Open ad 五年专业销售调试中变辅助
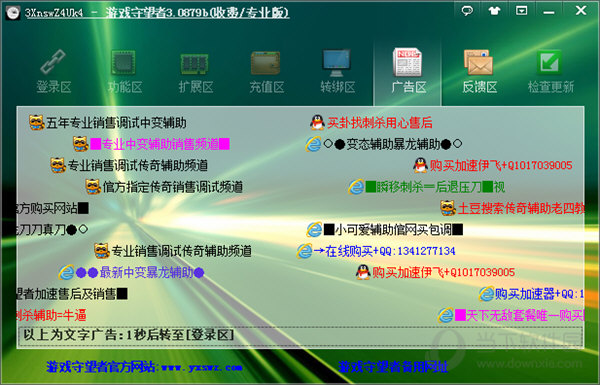Viewport: 600px width, 385px height. (116, 123)
